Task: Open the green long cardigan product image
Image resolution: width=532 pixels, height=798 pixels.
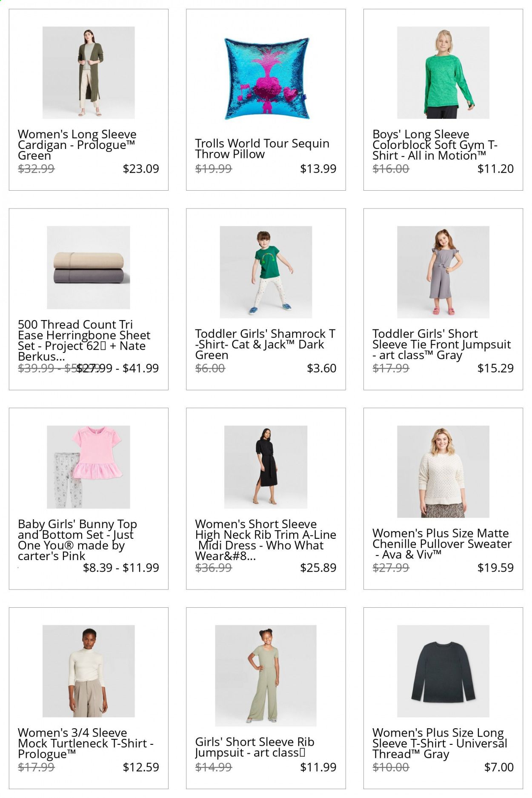Action: (89, 72)
